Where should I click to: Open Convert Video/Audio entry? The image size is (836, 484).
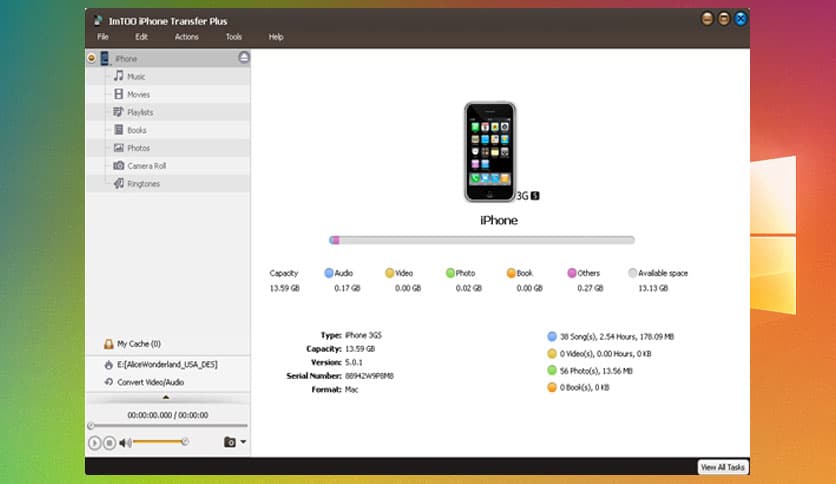click(150, 382)
